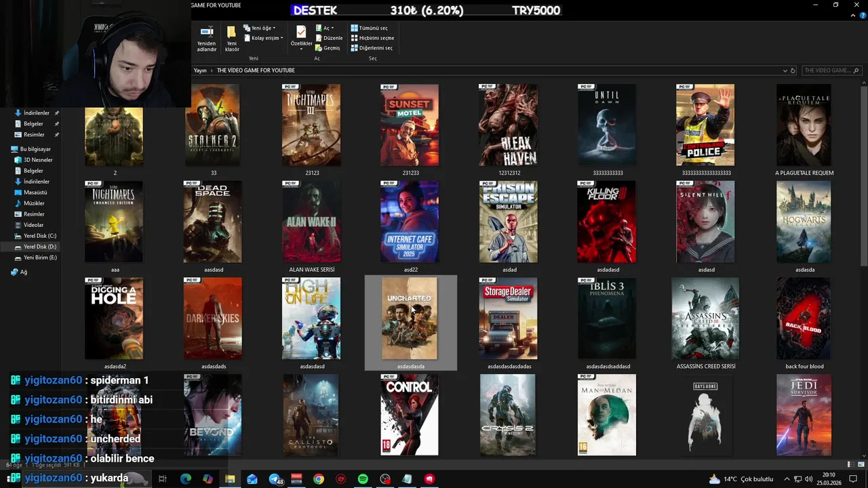Create a new folder with Yeni klasör
868x488 pixels.
tap(232, 39)
